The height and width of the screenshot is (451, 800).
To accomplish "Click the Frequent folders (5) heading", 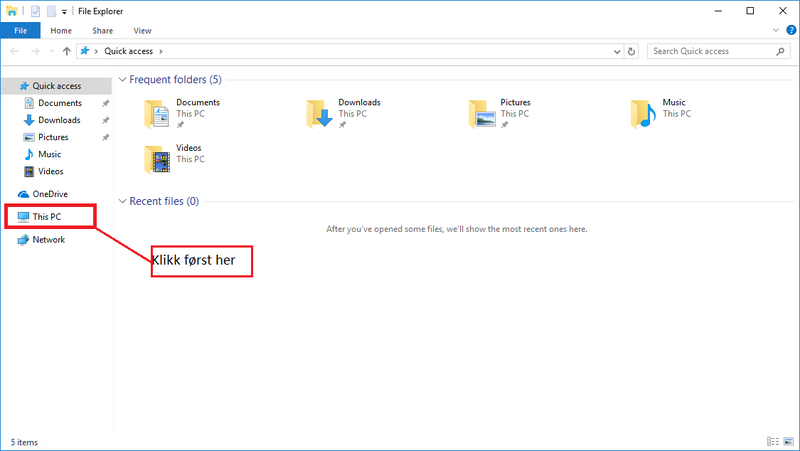I will (x=176, y=80).
